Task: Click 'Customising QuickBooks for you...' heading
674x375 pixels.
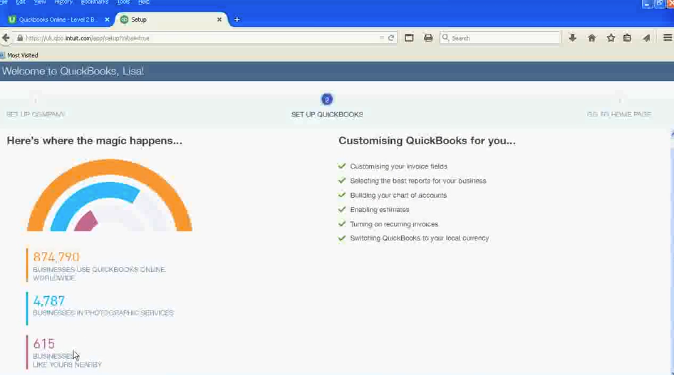Action: [427, 141]
